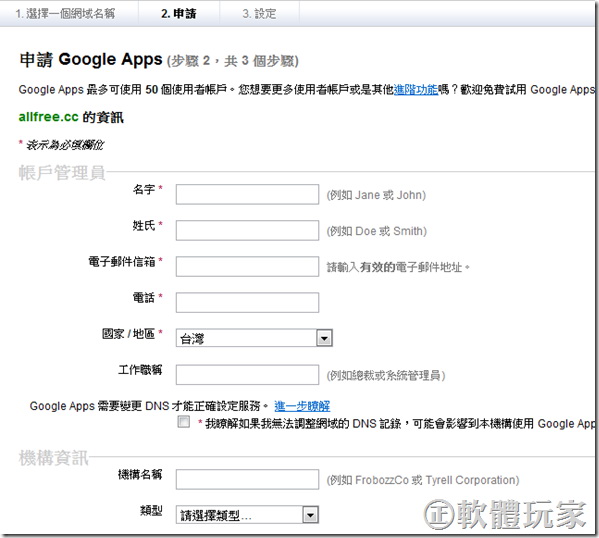Focus the 電話 text field

coord(247,302)
